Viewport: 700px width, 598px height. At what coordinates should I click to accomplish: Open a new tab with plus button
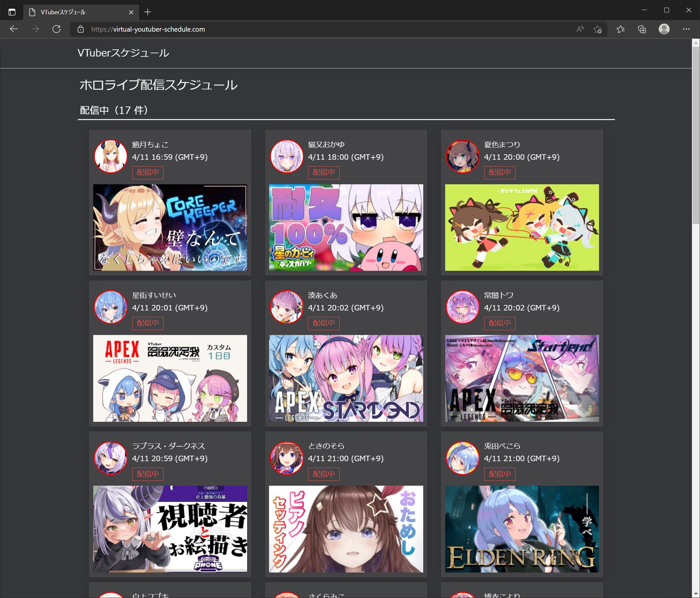pos(148,12)
